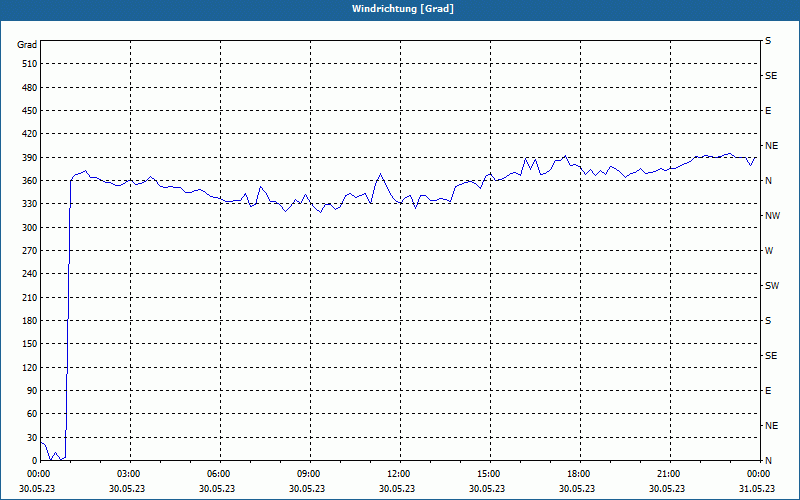Click the 30.05.23 date under 12:00
800x500 pixels.
(x=396, y=488)
